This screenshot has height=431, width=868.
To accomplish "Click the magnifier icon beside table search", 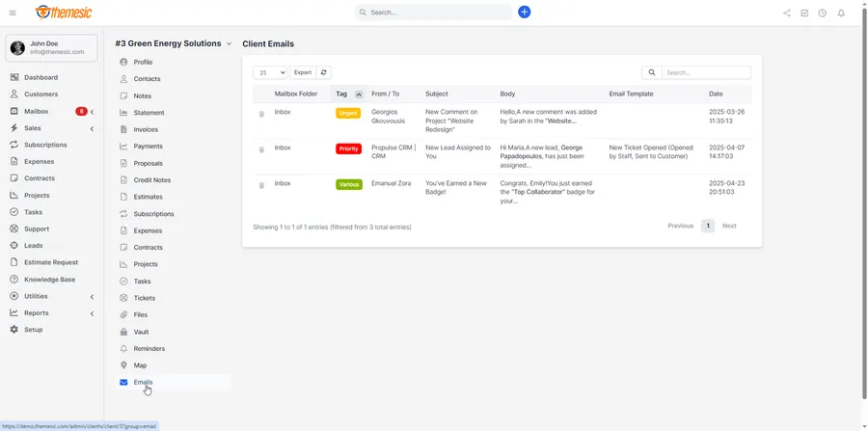I will point(652,72).
